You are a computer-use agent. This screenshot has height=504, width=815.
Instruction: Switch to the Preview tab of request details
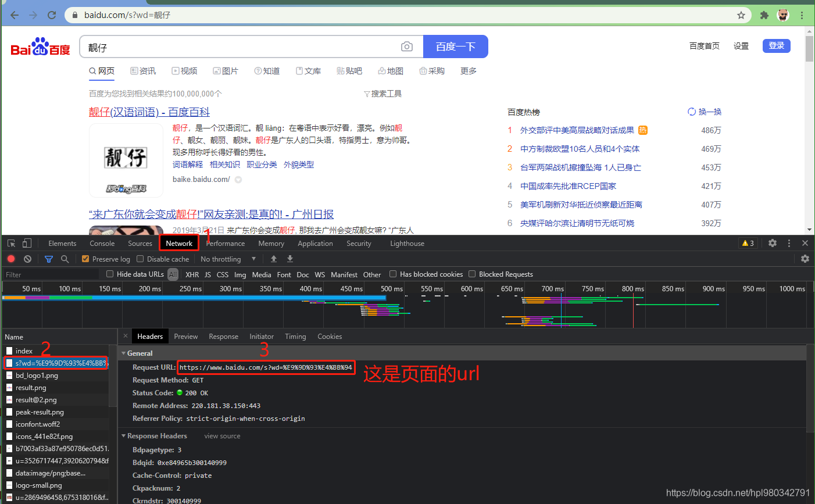pyautogui.click(x=186, y=336)
